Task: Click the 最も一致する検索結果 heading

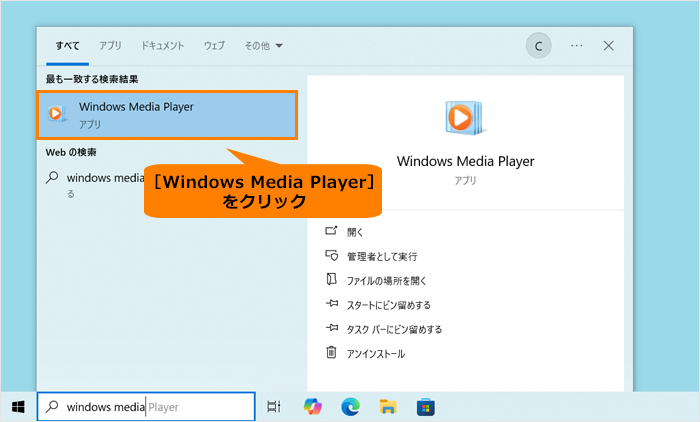Action: tap(92, 79)
